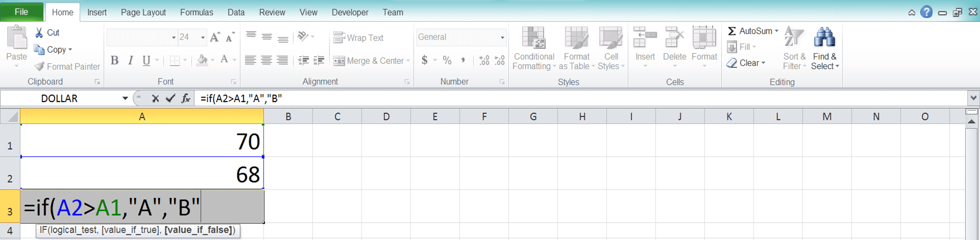
Task: Apply a cell border with the Borders icon
Action: coord(175,60)
